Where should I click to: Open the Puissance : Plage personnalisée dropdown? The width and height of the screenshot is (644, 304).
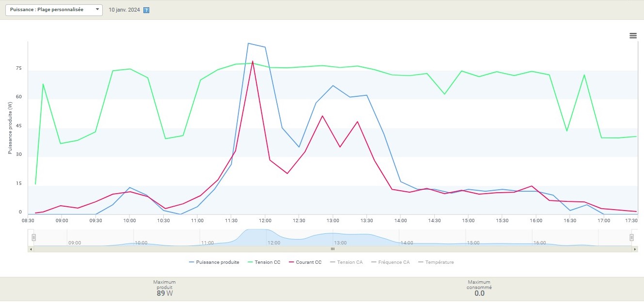pos(54,10)
